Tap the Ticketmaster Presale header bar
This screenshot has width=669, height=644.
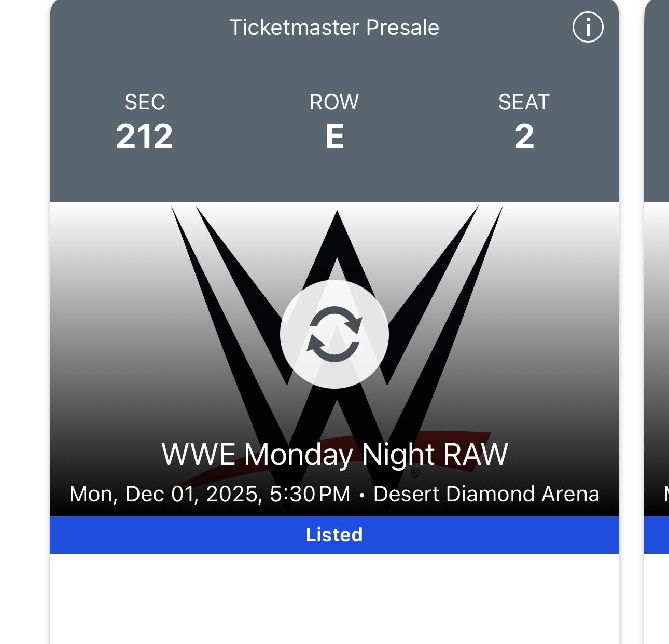(x=335, y=28)
